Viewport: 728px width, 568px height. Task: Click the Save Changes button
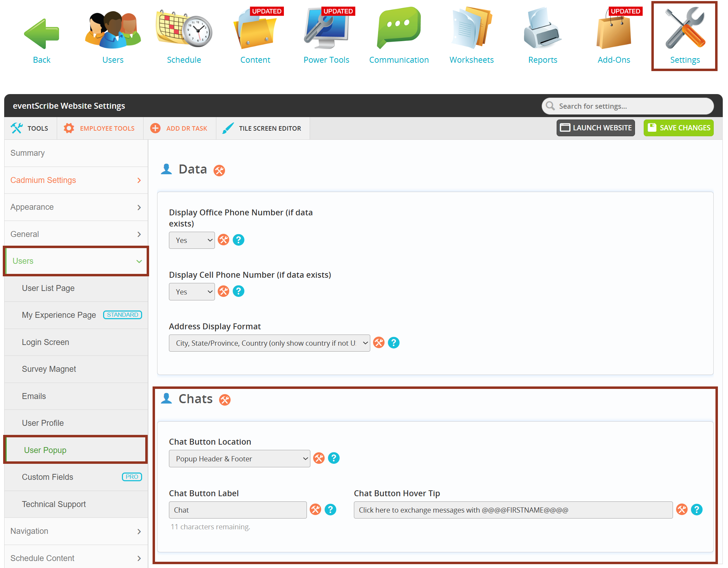(x=678, y=128)
